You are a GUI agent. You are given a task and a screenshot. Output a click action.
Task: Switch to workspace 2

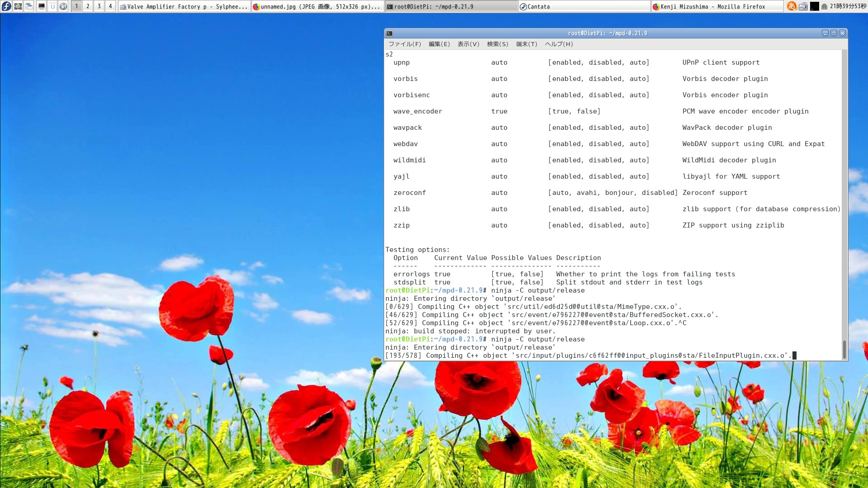tap(88, 6)
